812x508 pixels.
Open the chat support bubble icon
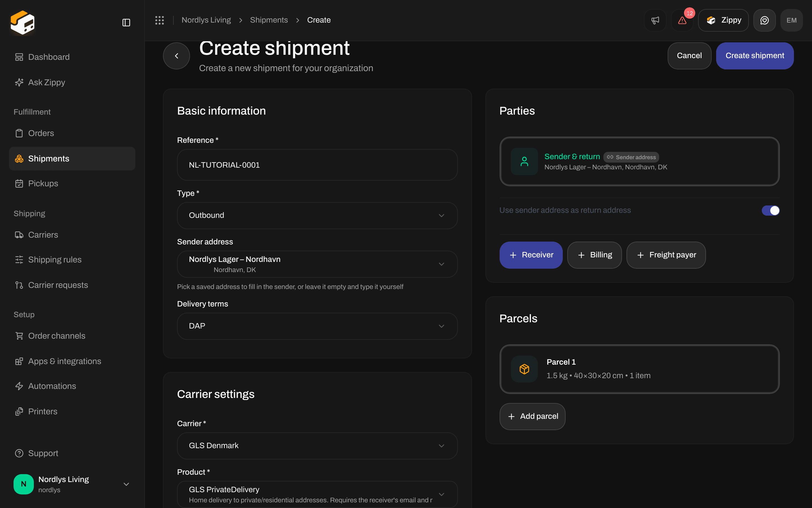coord(764,20)
